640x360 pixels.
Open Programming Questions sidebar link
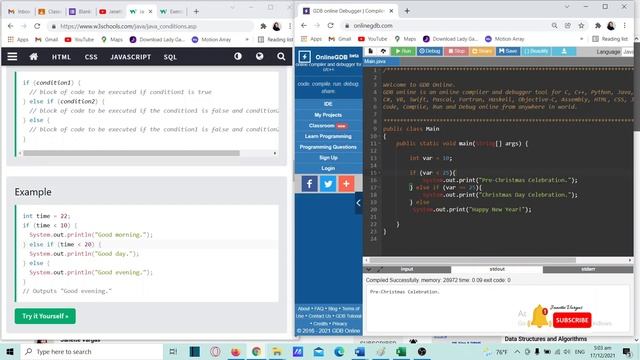328,147
